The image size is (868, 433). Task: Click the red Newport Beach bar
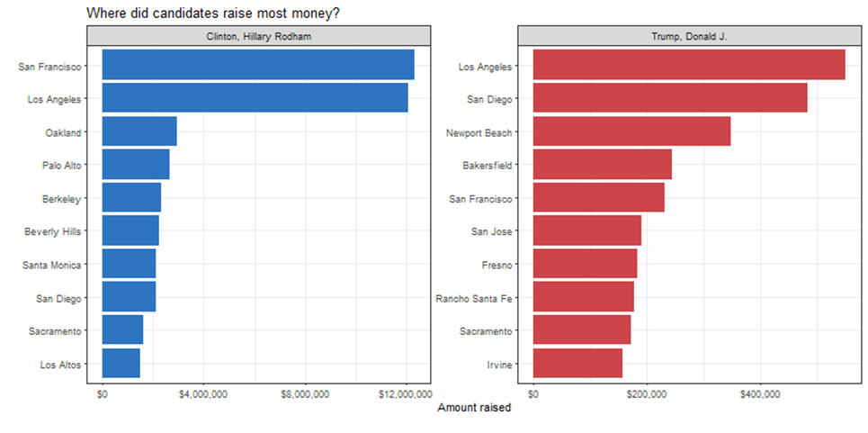[631, 132]
